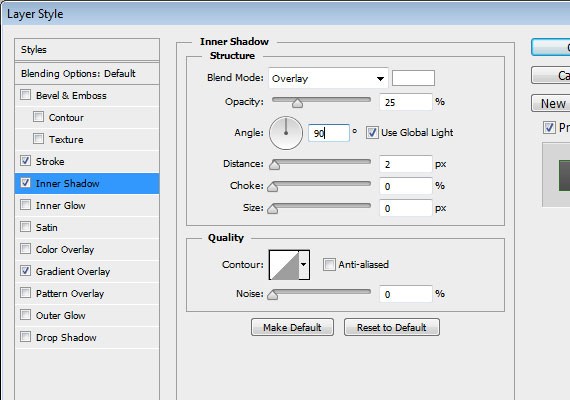This screenshot has height=400, width=570.
Task: Open the Contour curve thumbnail
Action: click(284, 265)
